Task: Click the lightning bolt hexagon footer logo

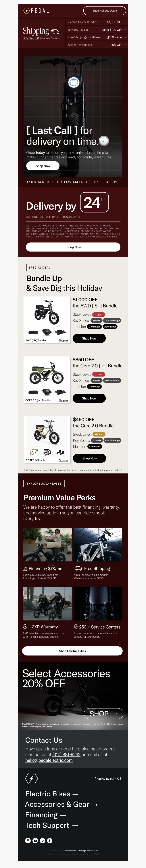Action: click(31, 778)
